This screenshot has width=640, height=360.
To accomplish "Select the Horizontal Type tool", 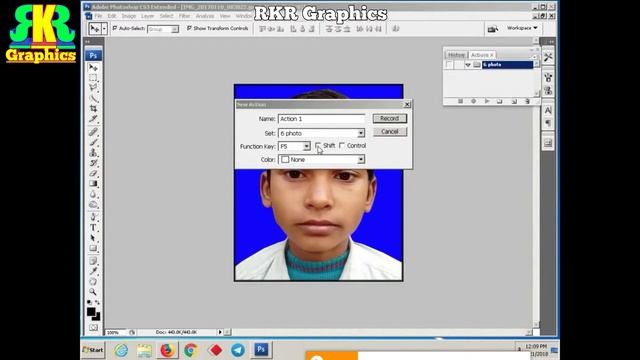I will point(93,227).
